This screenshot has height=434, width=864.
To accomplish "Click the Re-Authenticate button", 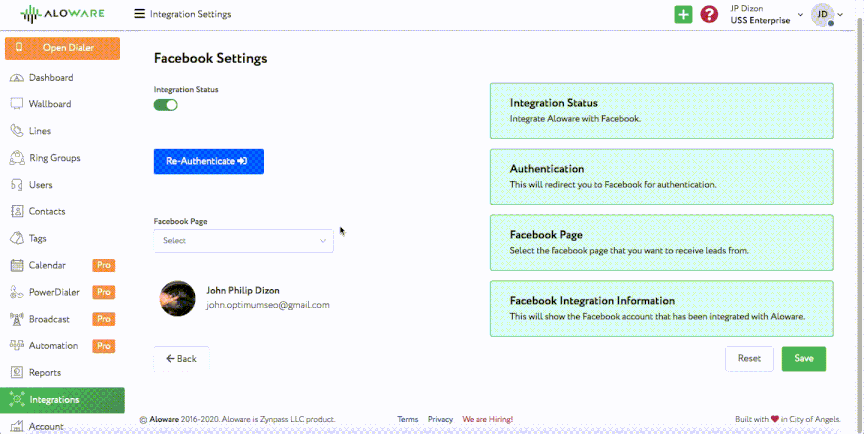I will pos(209,161).
